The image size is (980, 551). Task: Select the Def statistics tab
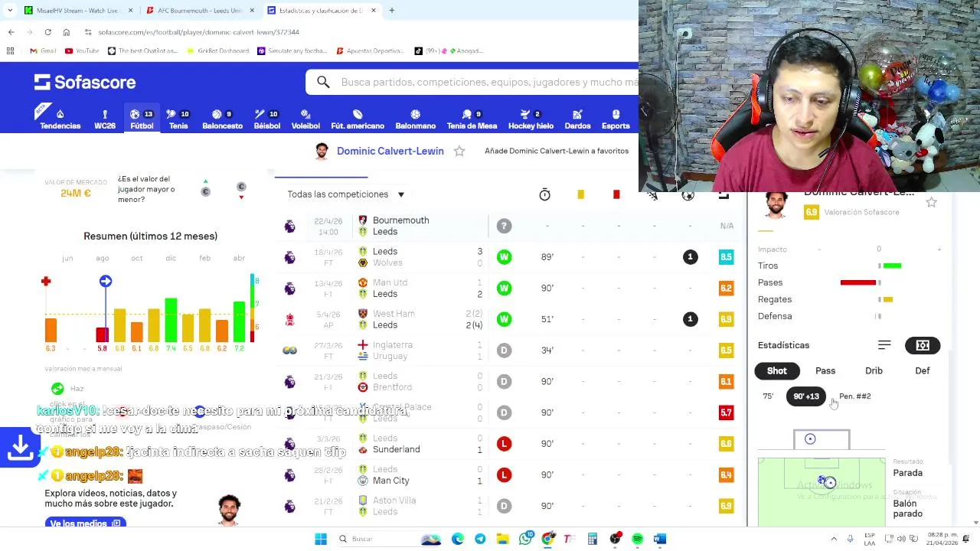click(923, 370)
